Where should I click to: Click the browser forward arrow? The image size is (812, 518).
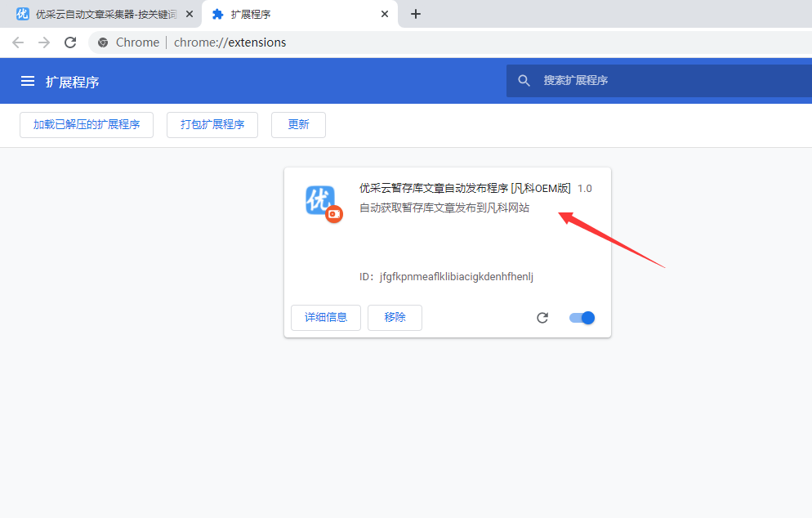click(x=44, y=42)
